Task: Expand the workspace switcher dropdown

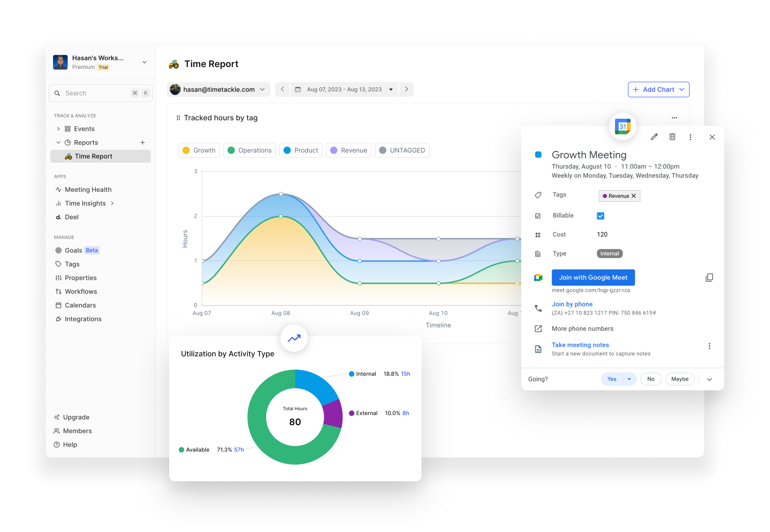Action: [x=144, y=62]
